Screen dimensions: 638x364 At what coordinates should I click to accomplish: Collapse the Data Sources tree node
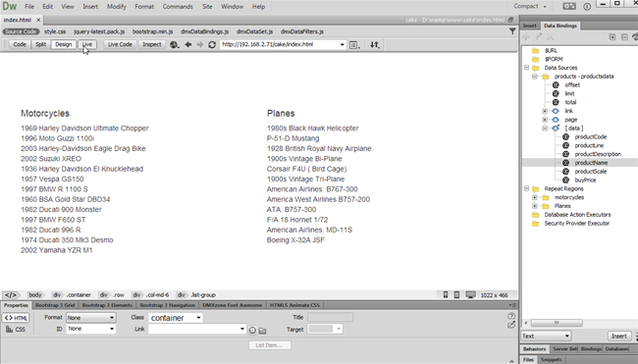(526, 68)
